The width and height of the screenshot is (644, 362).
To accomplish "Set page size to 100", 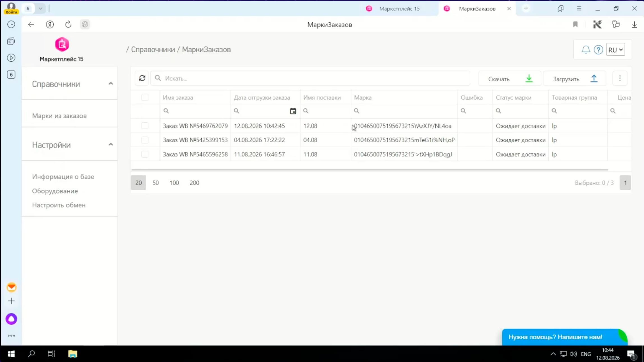I will 174,183.
